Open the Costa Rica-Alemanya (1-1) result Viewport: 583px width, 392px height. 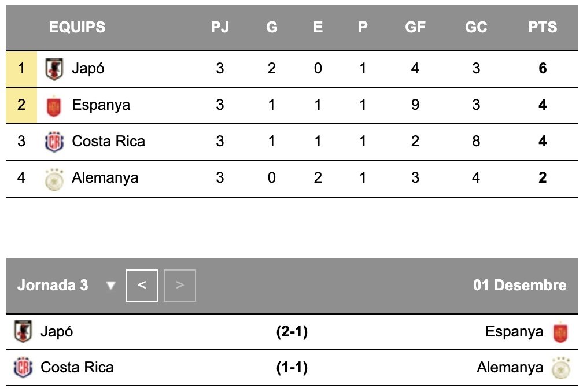click(x=291, y=368)
